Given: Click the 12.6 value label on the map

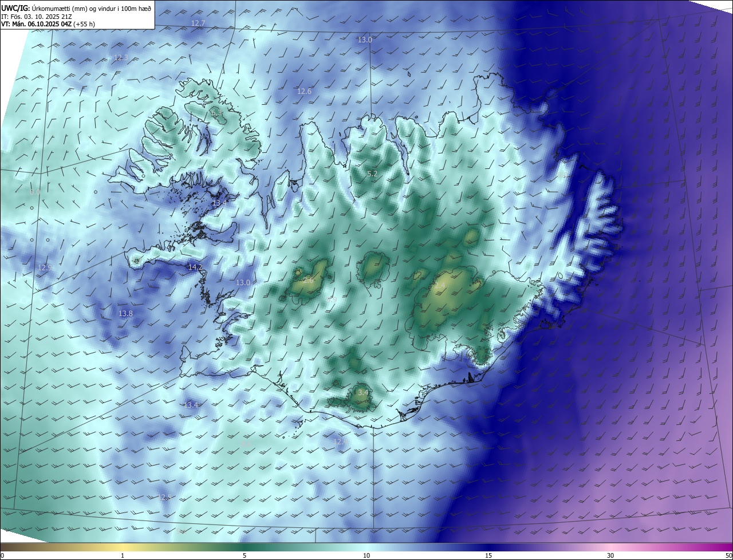Looking at the screenshot, I should [304, 92].
